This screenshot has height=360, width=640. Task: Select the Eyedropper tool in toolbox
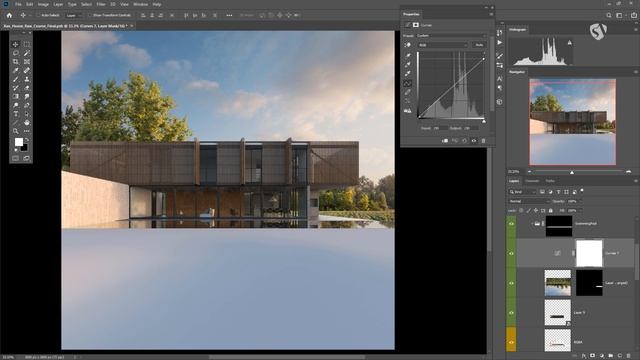[x=16, y=70]
